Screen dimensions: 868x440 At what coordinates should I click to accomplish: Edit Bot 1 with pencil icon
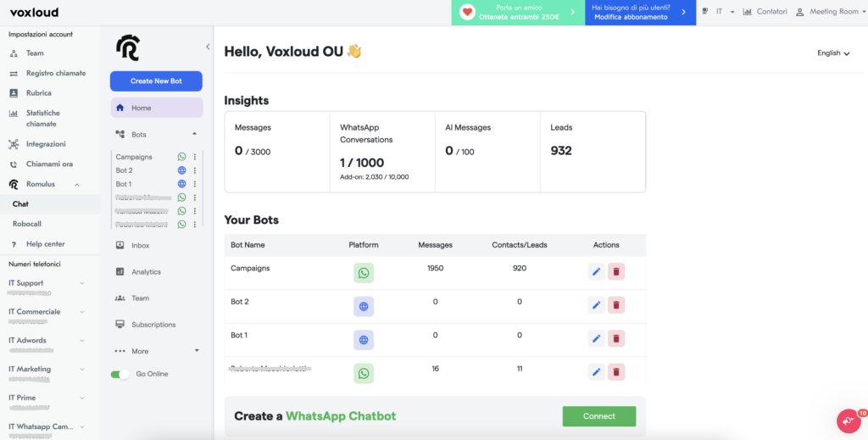point(596,338)
